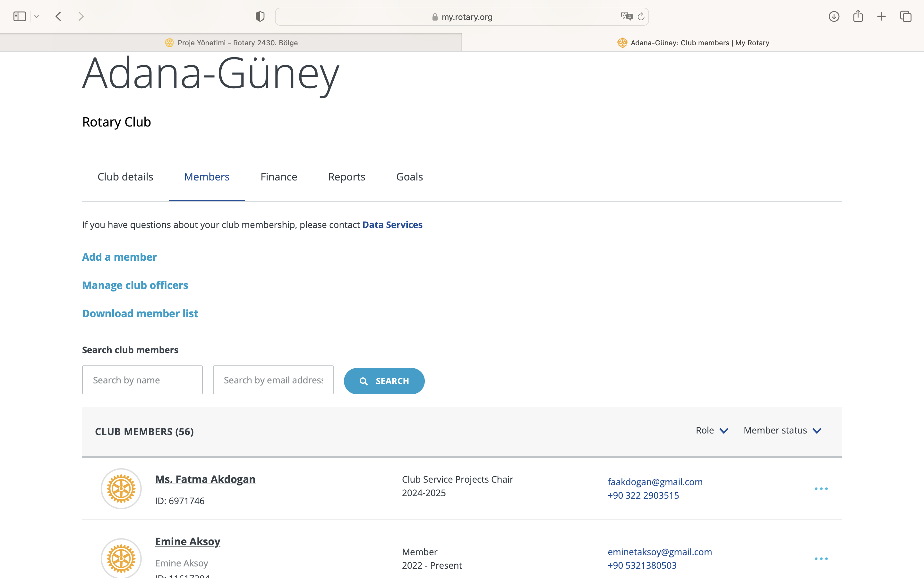Open the privacy report shield icon
This screenshot has height=578, width=924.
click(x=260, y=16)
